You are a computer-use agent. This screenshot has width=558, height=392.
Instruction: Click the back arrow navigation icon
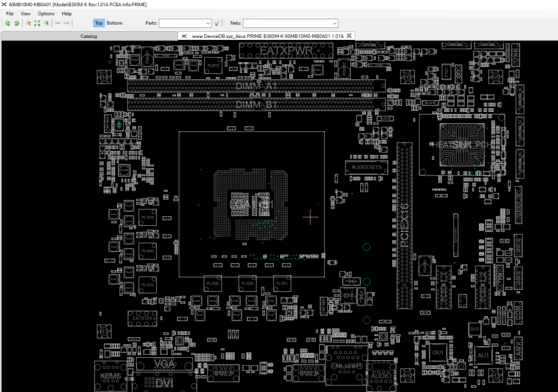coord(58,23)
